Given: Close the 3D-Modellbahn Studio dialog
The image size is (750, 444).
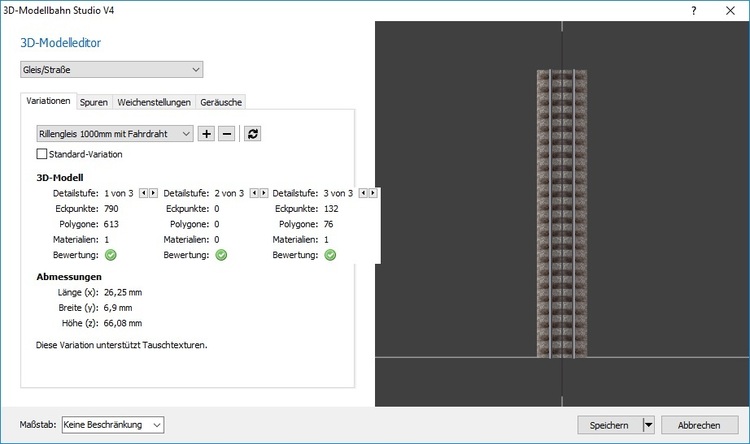Looking at the screenshot, I should pos(730,11).
